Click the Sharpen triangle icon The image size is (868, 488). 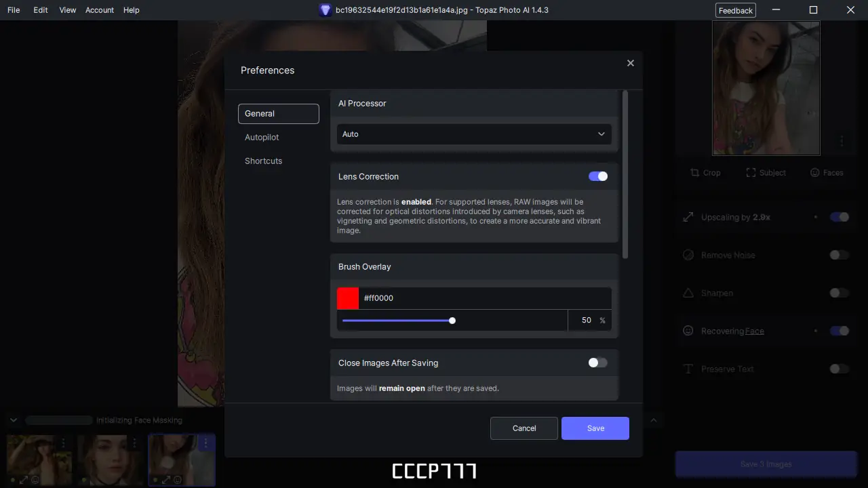(688, 293)
